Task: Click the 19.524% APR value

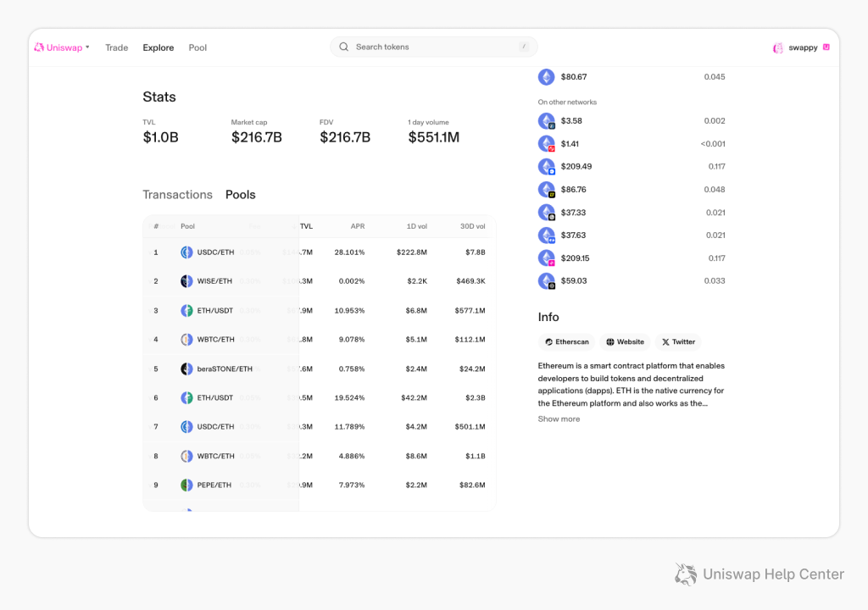Action: (x=349, y=398)
